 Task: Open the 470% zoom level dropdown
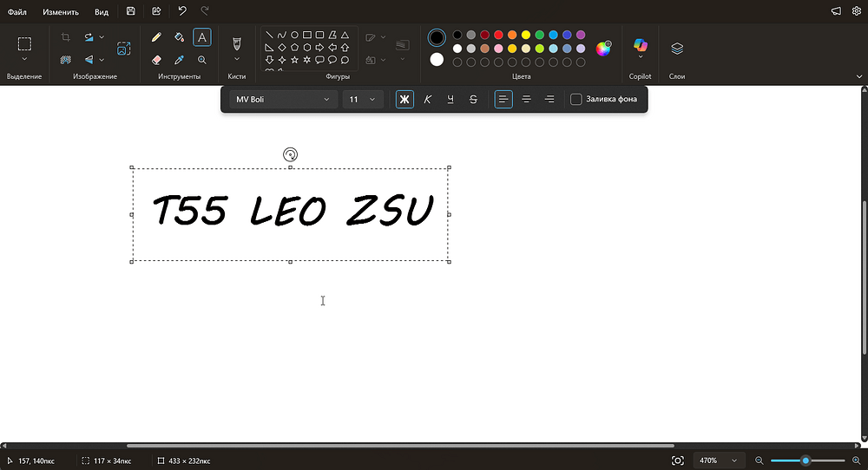(719, 460)
